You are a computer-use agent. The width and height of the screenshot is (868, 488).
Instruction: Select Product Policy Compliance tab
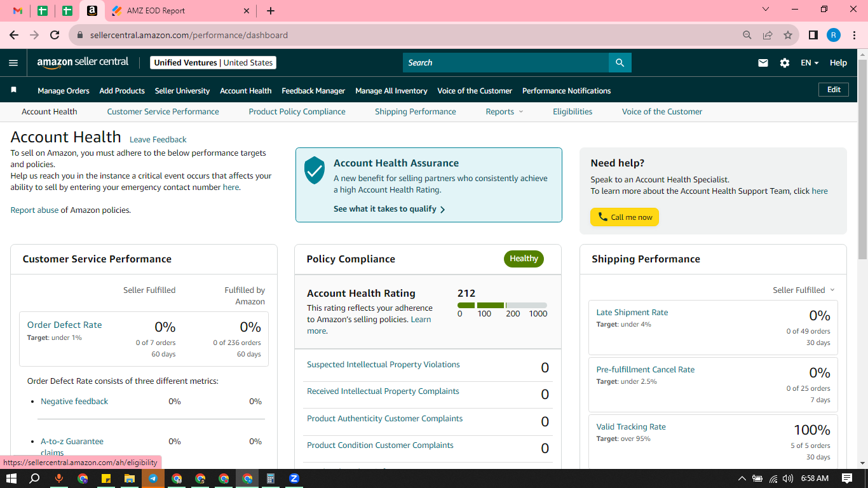(x=297, y=111)
